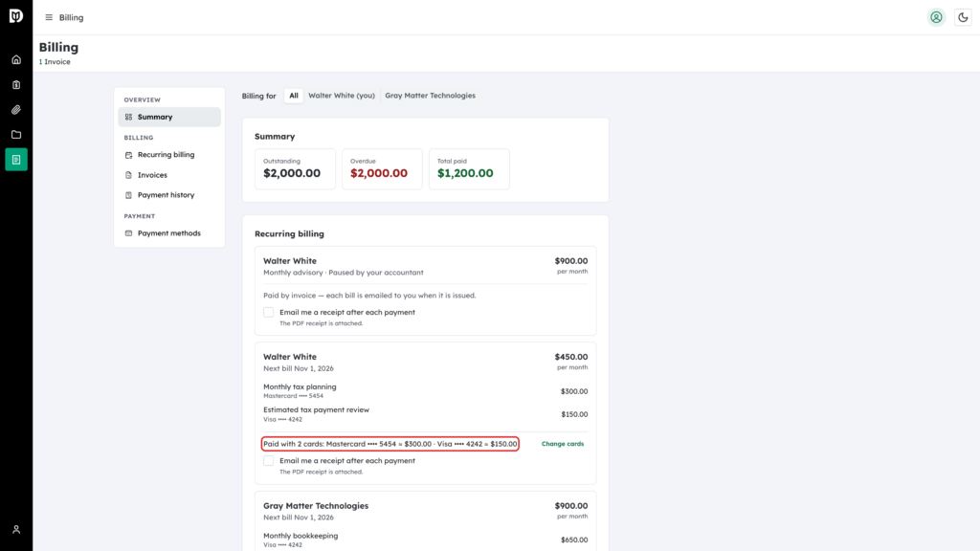Screen dimensions: 980x551
Task: Open Payment methods in the side menu
Action: point(169,233)
